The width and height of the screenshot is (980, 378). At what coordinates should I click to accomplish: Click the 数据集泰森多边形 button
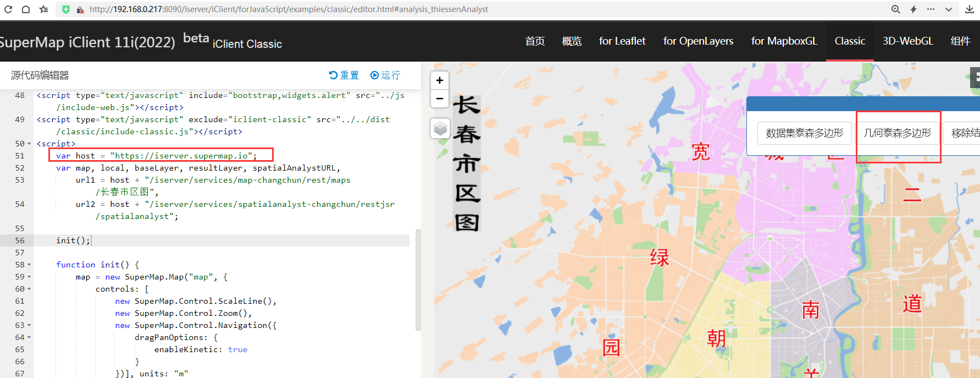point(805,133)
